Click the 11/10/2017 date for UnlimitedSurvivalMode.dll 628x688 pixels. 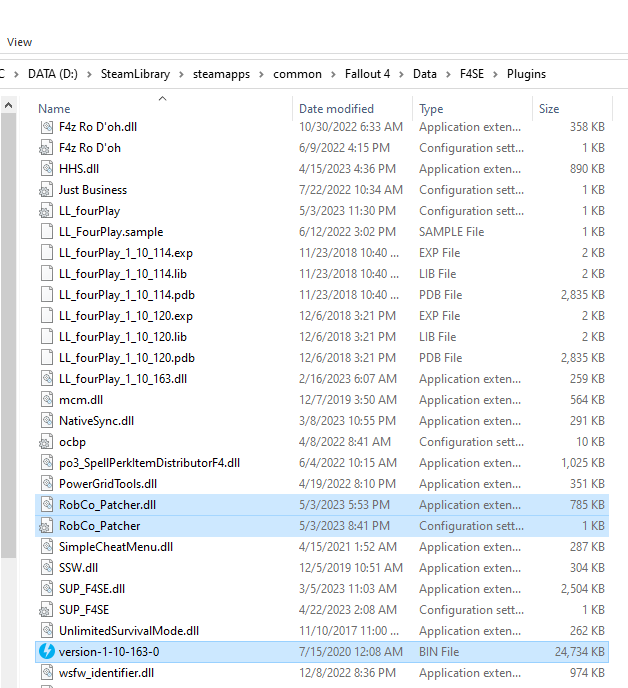coord(349,631)
